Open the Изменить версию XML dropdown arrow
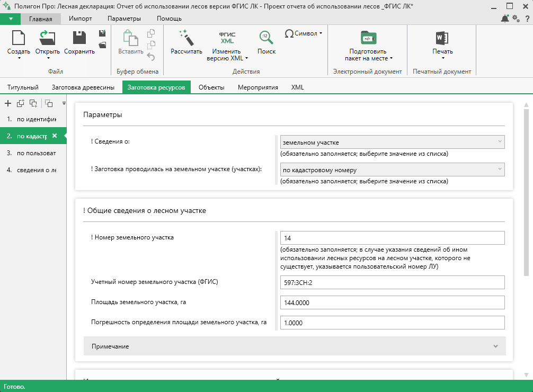This screenshot has width=533, height=392. pyautogui.click(x=246, y=58)
